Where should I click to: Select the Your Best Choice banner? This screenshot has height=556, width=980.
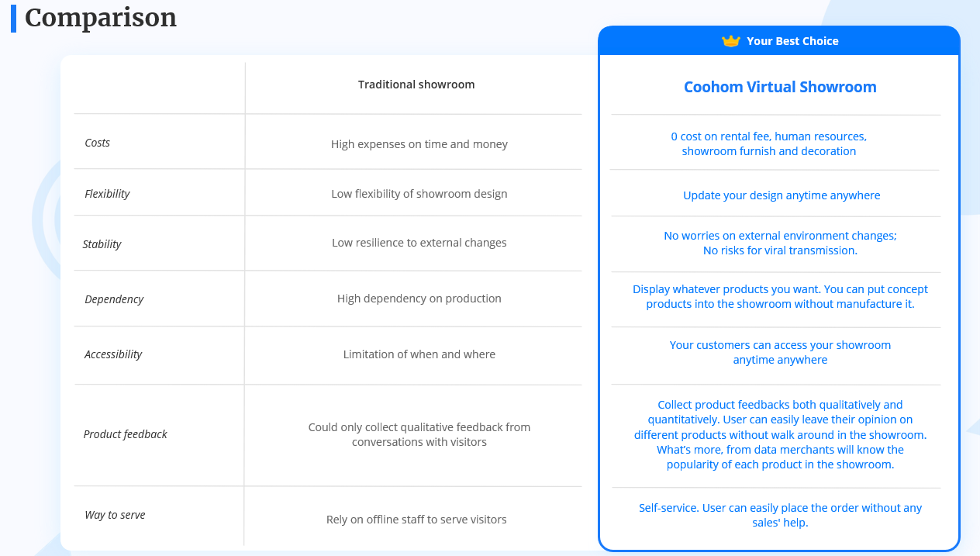tap(779, 41)
